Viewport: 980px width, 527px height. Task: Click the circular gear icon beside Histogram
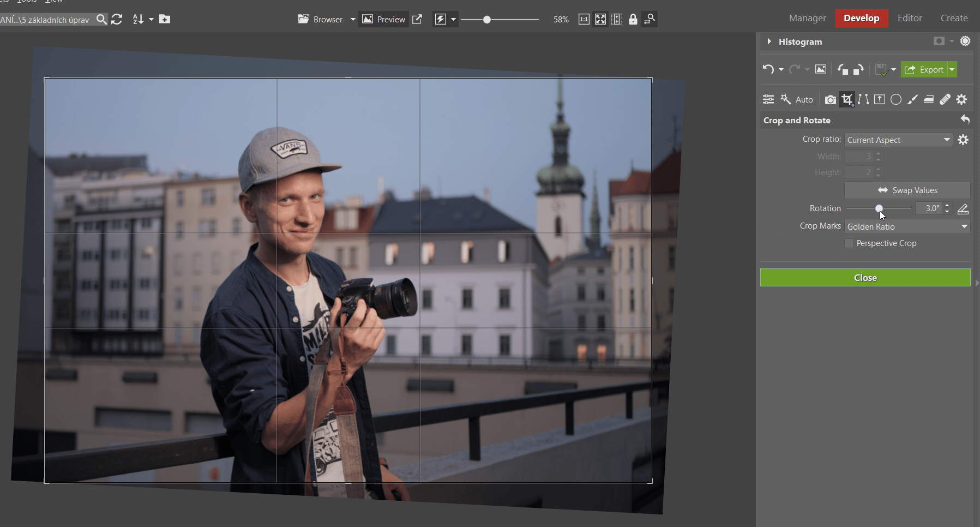pos(965,41)
